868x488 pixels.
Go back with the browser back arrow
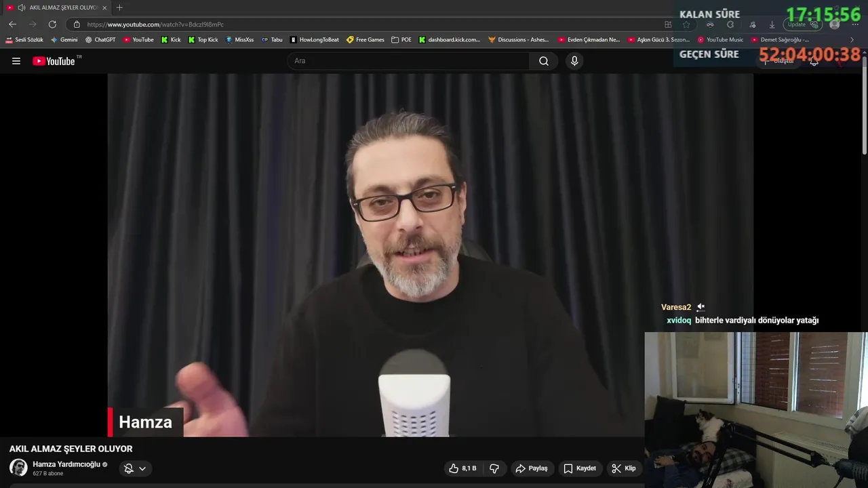pos(12,24)
